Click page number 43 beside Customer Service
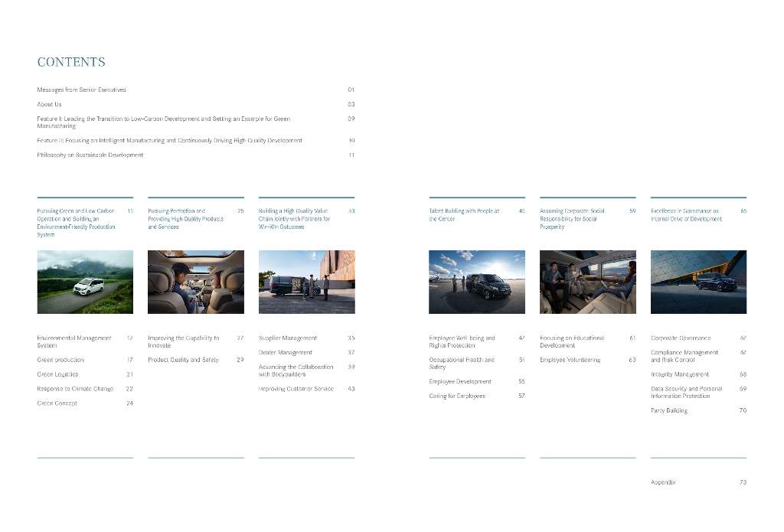Image resolution: width=784 pixels, height=532 pixels. click(351, 389)
